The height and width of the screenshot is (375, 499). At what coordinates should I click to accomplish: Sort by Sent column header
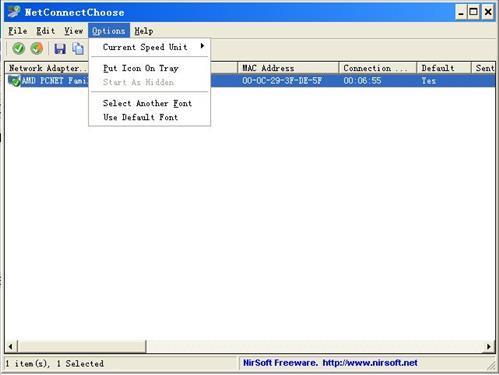(x=483, y=68)
